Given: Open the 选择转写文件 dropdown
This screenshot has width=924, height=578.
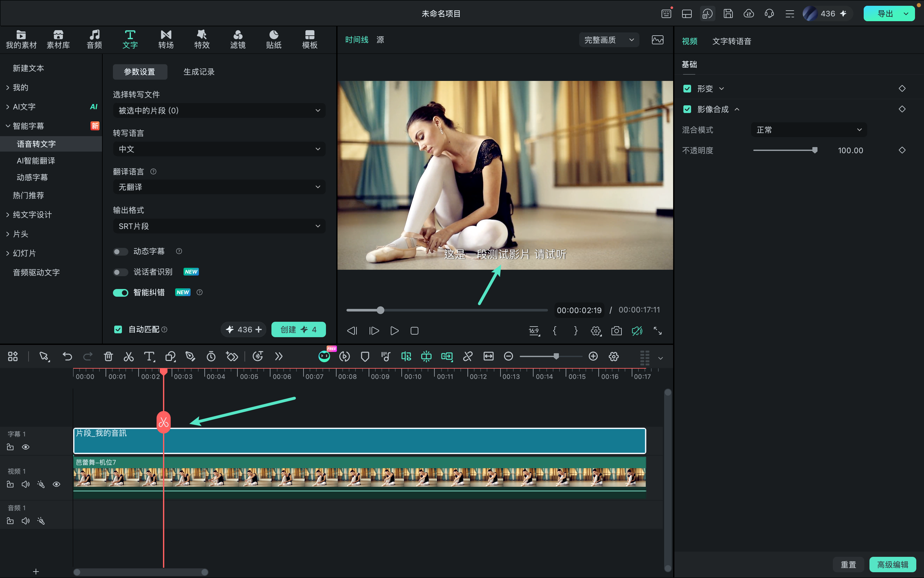Looking at the screenshot, I should 219,110.
